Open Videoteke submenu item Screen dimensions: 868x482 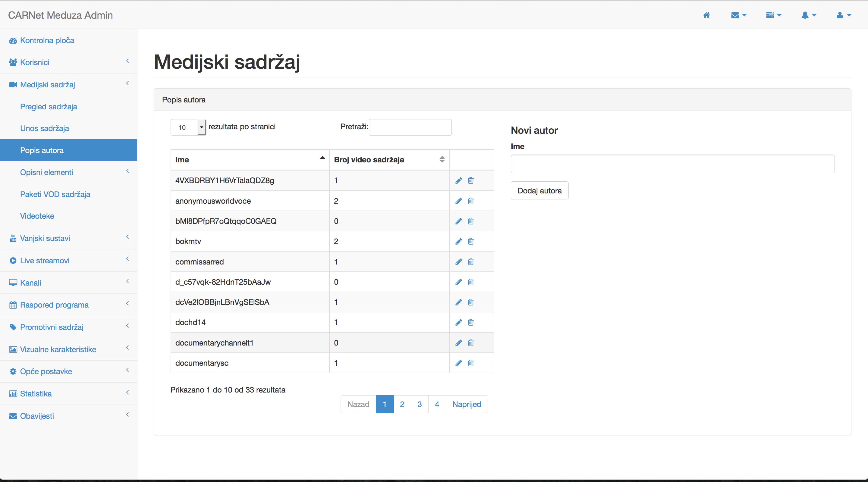pyautogui.click(x=68, y=216)
